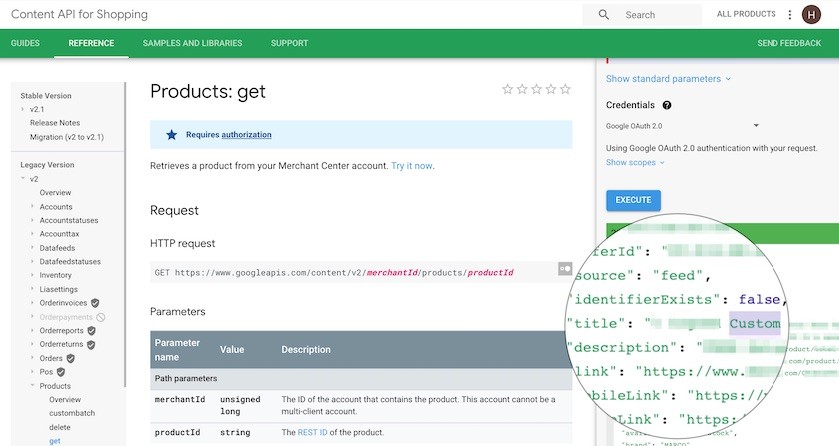Rate page one star
Viewport: 839px width, 446px height.
508,89
